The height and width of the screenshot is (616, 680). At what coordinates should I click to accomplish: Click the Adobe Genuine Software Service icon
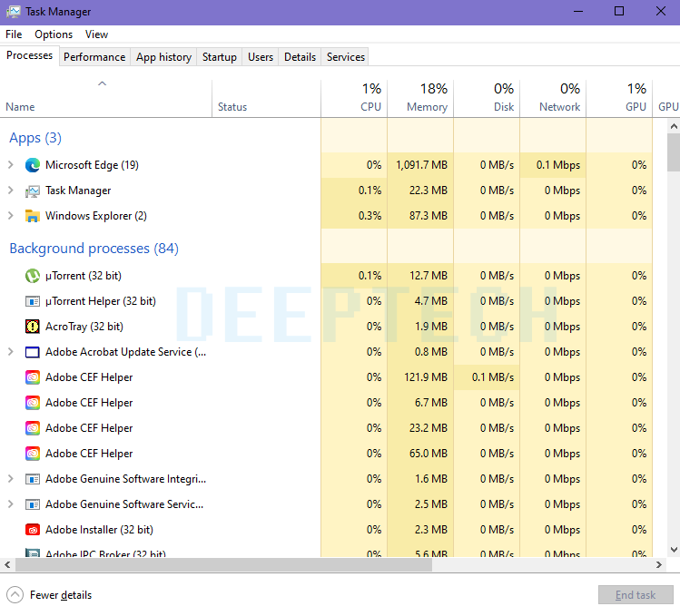33,504
